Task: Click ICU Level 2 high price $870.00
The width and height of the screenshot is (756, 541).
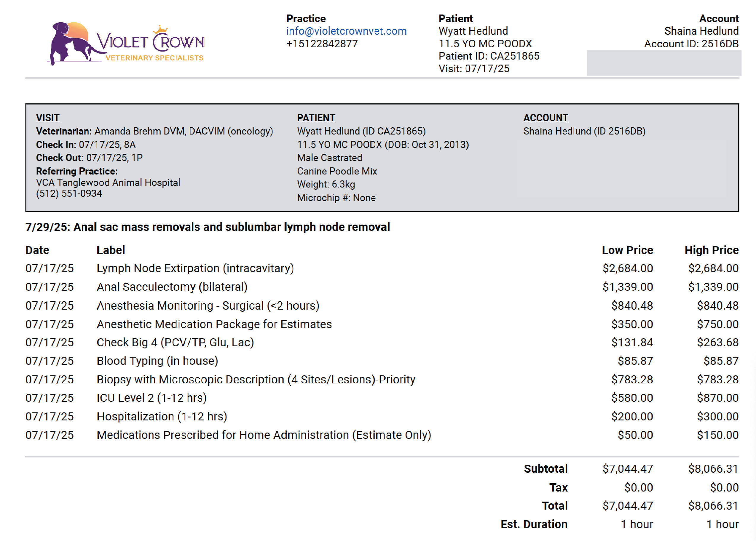Action: point(717,398)
